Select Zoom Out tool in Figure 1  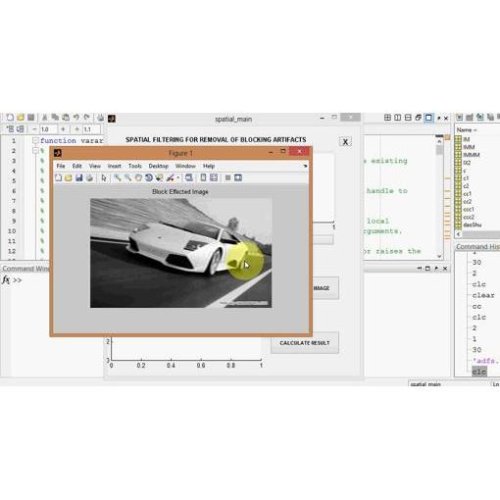(x=128, y=178)
